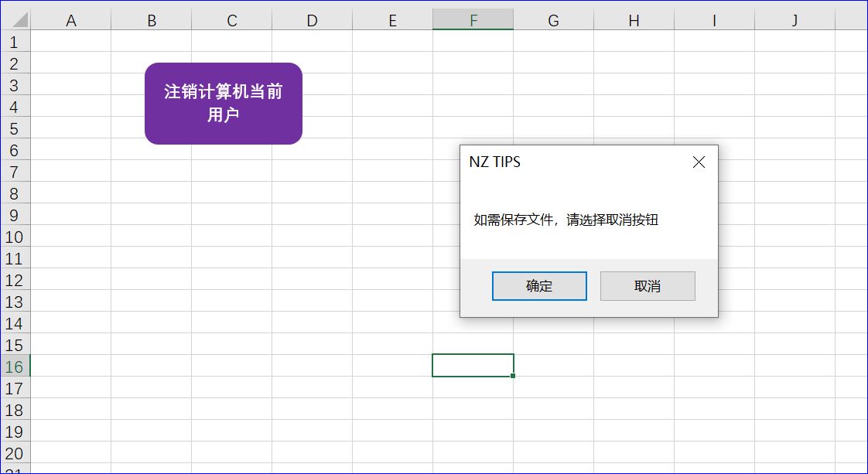
Task: Select row 2 header
Action: [x=15, y=63]
